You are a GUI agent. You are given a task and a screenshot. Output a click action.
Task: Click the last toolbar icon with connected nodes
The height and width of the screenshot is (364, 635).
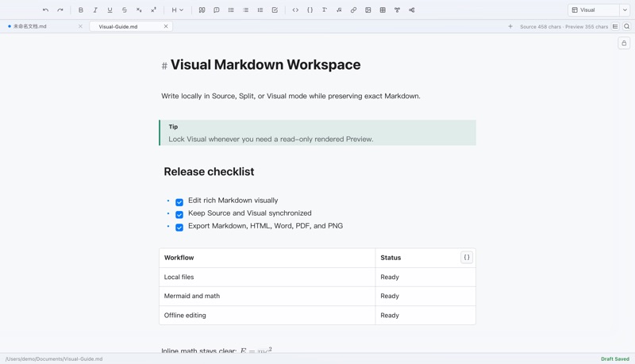coord(412,10)
